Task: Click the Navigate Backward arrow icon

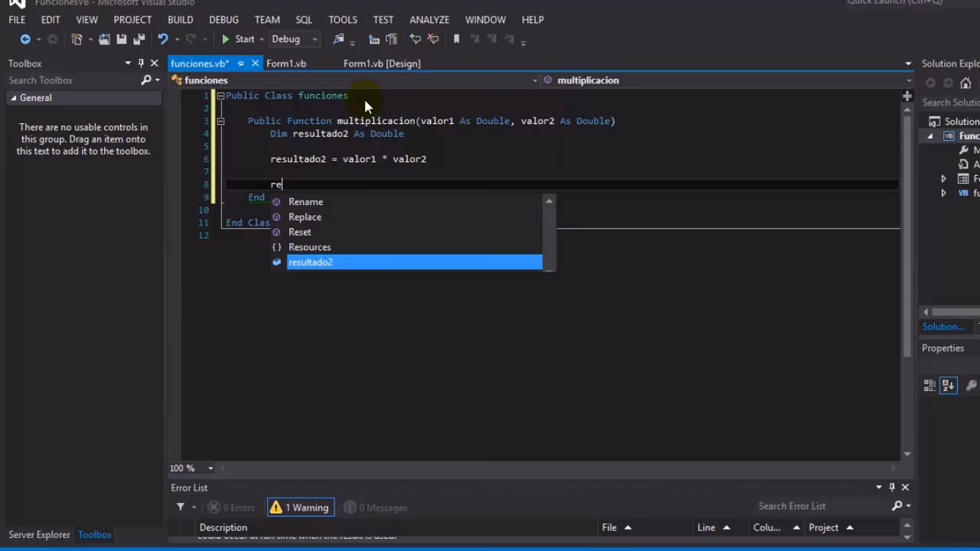Action: [x=25, y=39]
